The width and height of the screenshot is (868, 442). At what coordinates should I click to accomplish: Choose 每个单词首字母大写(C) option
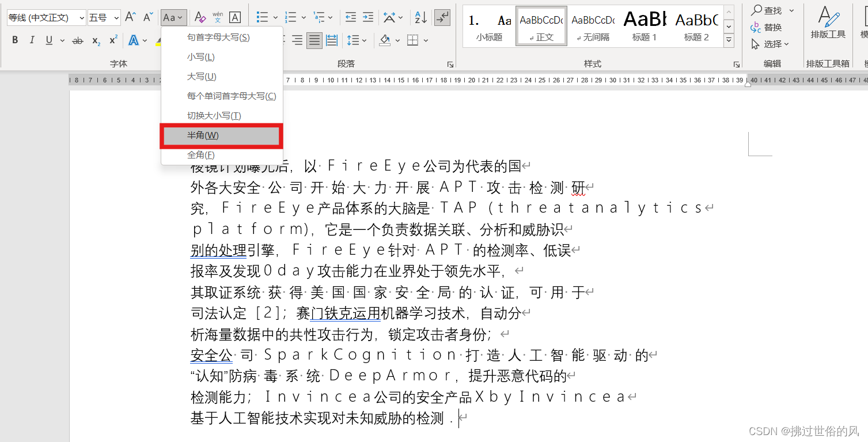click(232, 96)
